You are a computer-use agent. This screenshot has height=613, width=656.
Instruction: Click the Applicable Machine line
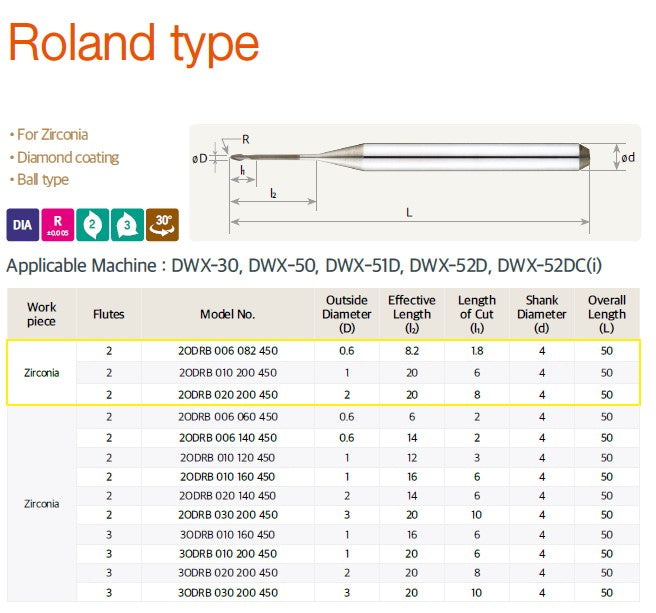(304, 266)
